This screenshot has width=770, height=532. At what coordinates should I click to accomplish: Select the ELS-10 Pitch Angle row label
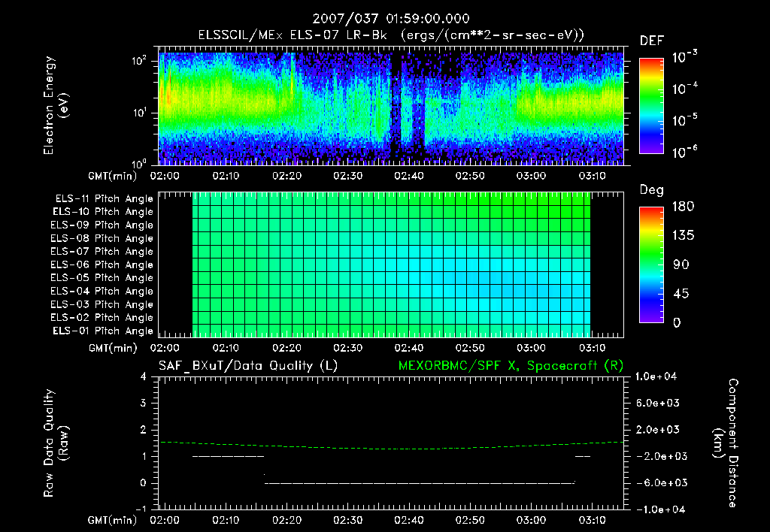click(x=103, y=212)
